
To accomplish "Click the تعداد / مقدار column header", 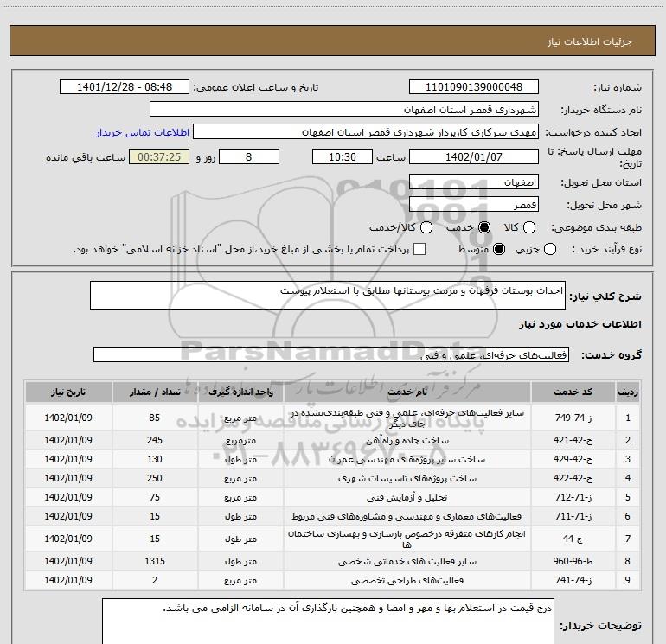I will point(155,392).
